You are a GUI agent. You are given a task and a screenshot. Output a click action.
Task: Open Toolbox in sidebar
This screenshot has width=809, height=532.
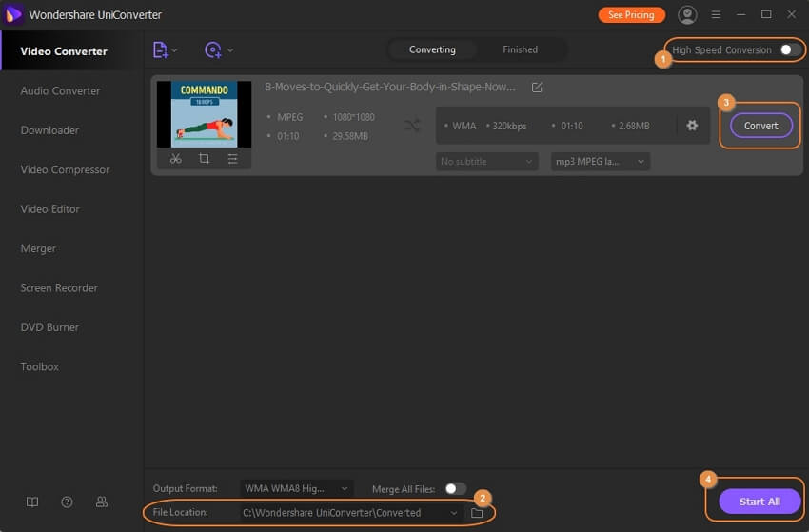pos(40,366)
